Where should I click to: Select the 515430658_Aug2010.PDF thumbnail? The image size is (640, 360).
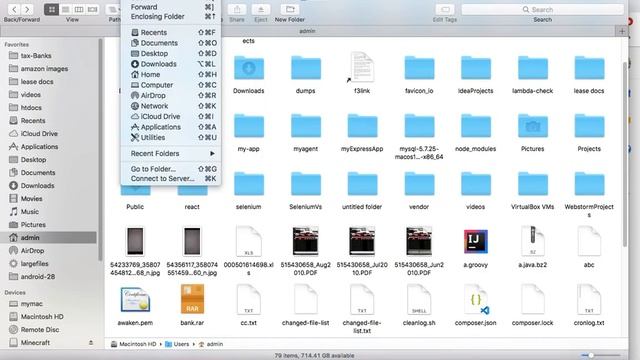[x=305, y=241]
